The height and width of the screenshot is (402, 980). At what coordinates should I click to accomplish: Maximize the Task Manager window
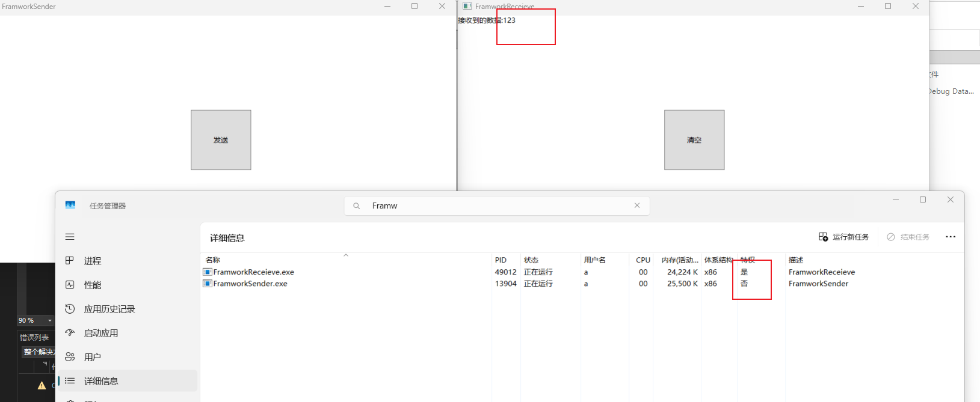923,199
